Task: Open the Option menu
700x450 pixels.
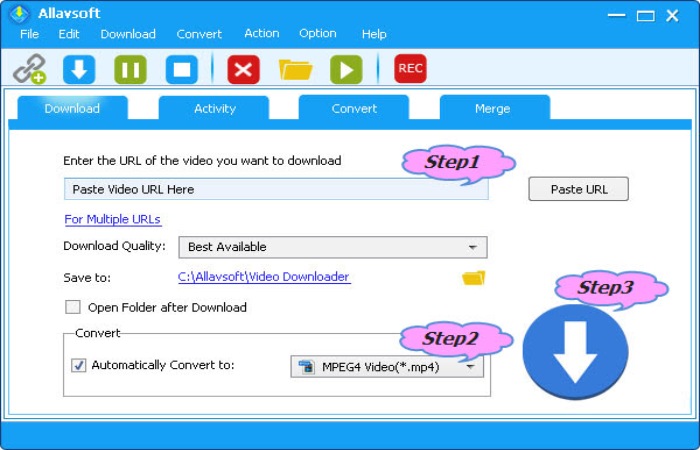Action: (317, 33)
